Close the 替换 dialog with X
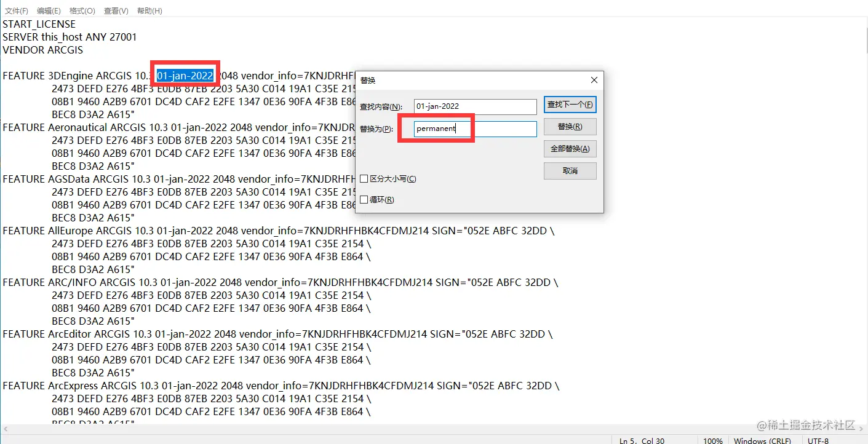Screen dimensions: 868x444 point(594,80)
